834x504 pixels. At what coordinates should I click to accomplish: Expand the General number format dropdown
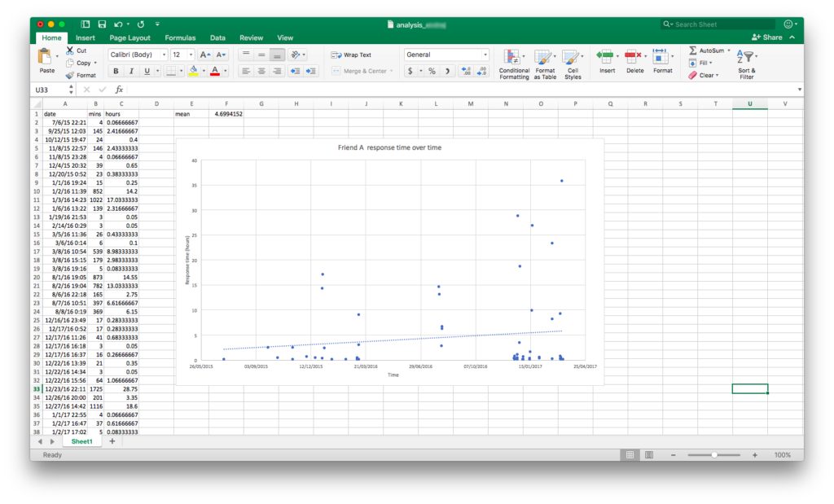(x=485, y=55)
